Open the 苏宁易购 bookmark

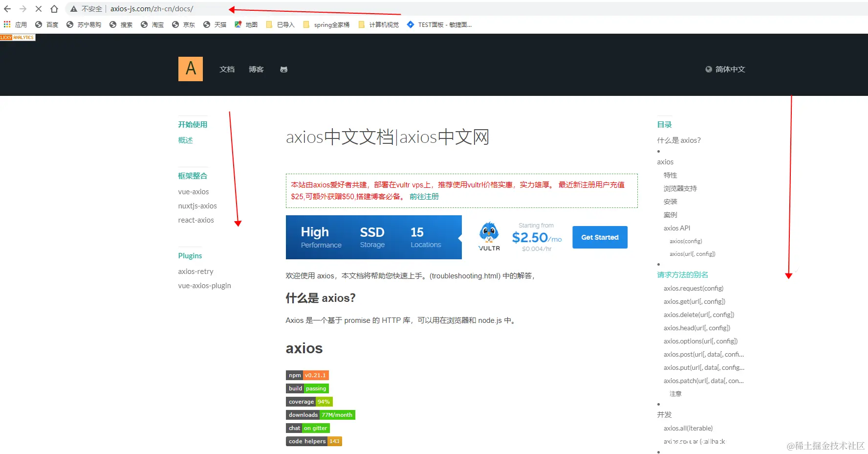point(84,24)
